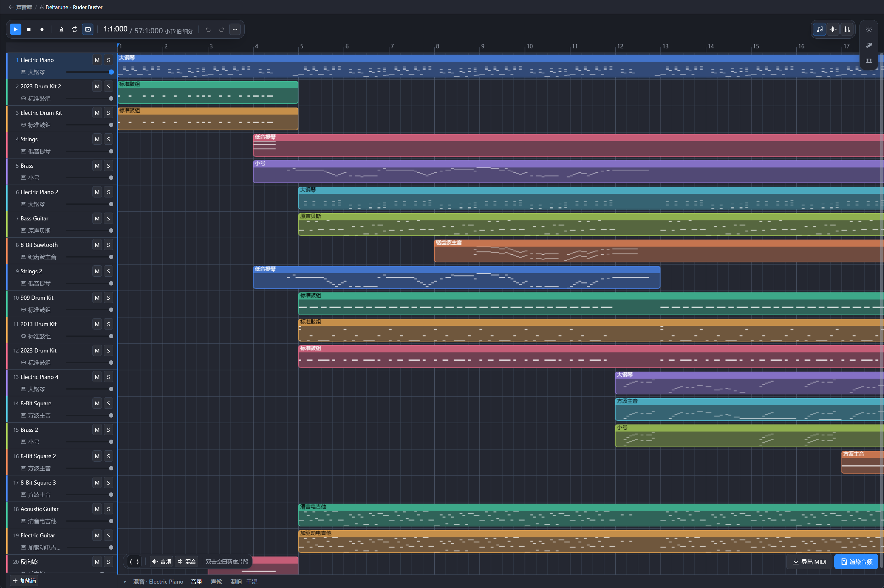Click the 导出 MIDI button
Viewport: 884px width, 588px height.
point(809,561)
